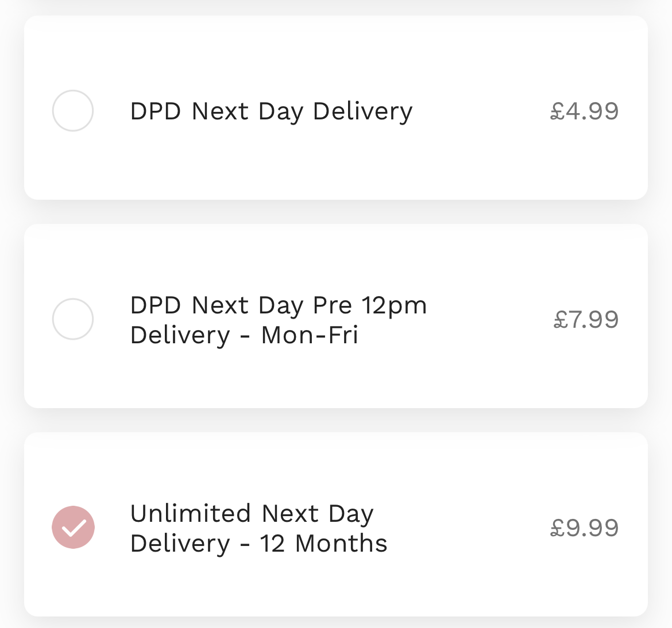Image resolution: width=672 pixels, height=628 pixels.
Task: Click the word "Unlimited" in the last option
Action: (191, 514)
